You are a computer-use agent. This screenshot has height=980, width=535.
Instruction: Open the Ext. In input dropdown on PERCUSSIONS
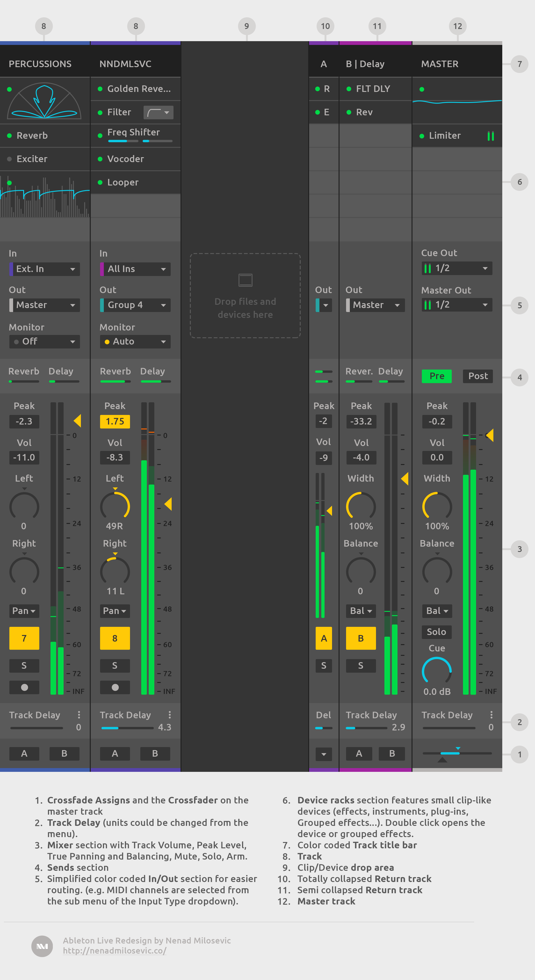44,269
